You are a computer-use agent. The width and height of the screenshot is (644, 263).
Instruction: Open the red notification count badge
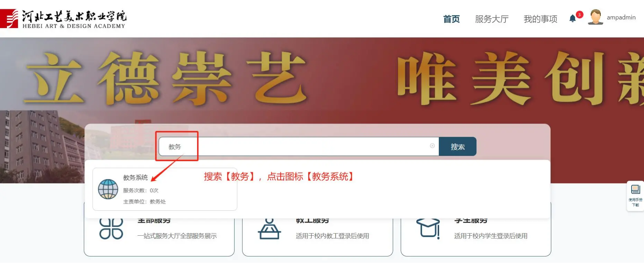[579, 15]
